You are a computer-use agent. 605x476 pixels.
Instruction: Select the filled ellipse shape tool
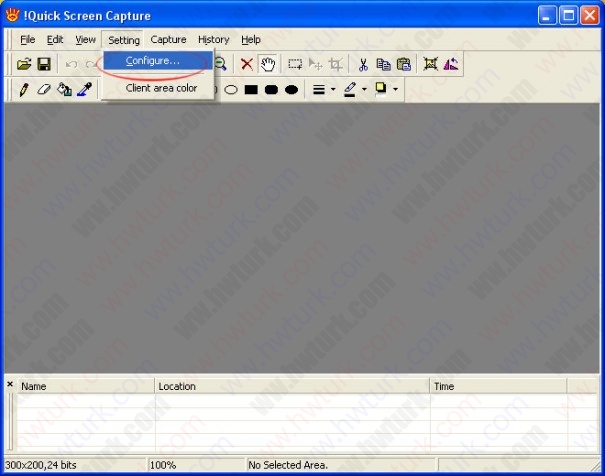291,90
